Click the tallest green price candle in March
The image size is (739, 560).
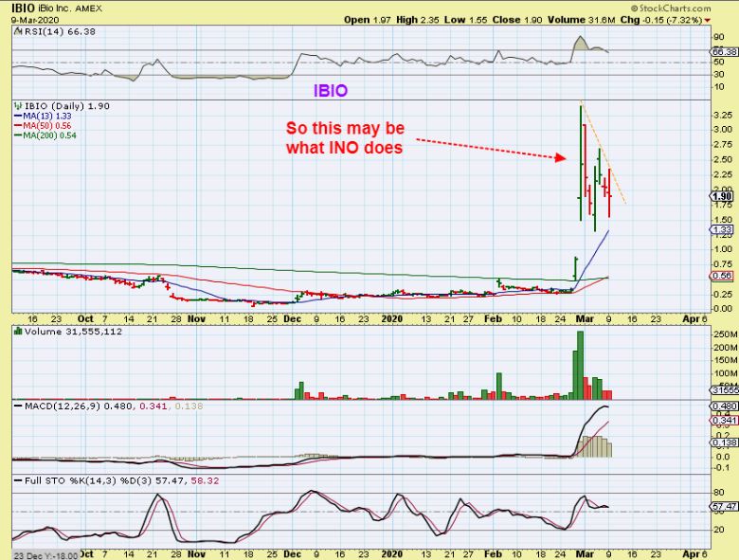[581, 163]
